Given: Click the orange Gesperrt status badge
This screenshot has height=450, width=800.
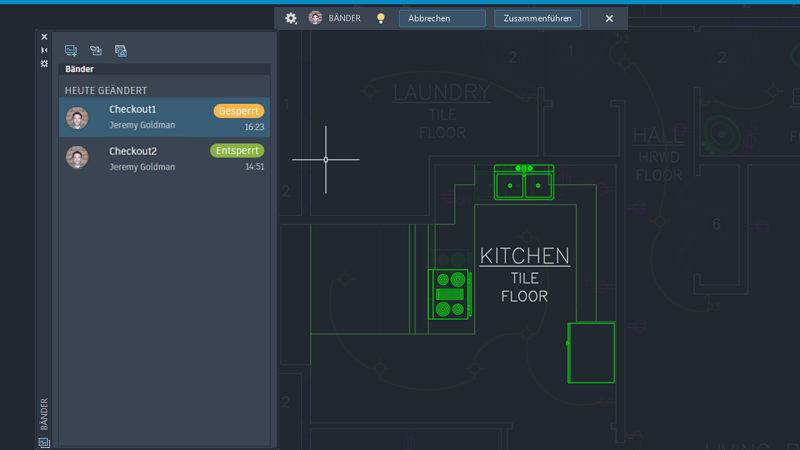Looking at the screenshot, I should click(239, 111).
